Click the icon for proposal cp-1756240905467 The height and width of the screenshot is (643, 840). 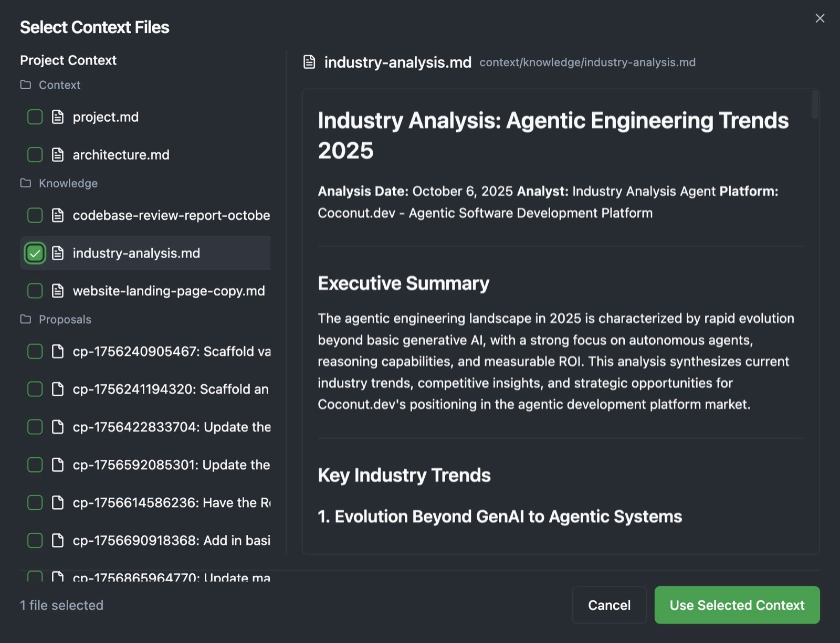pos(58,351)
